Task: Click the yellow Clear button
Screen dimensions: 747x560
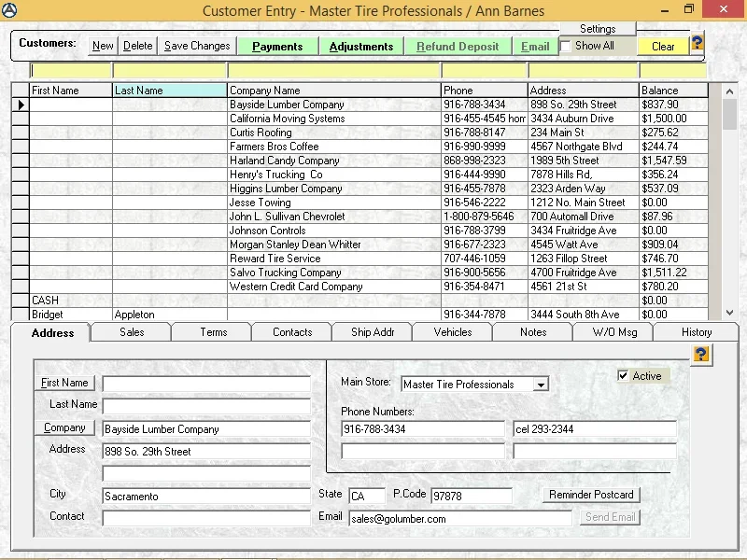Action: pyautogui.click(x=663, y=46)
